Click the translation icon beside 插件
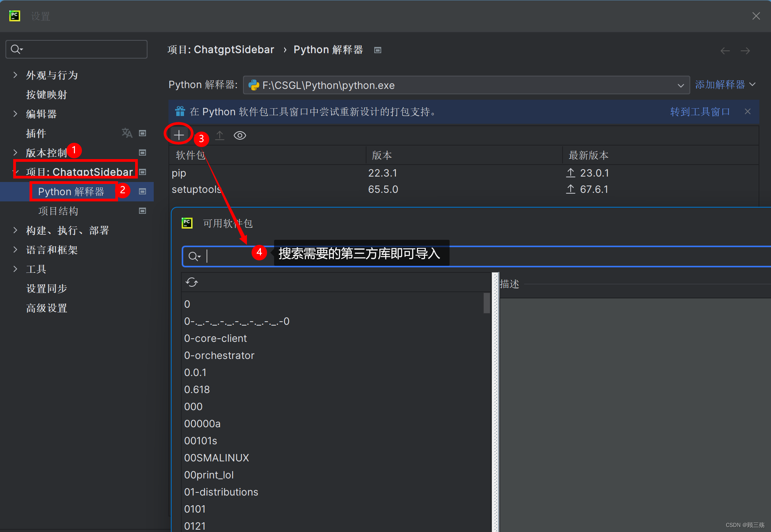 click(x=127, y=133)
